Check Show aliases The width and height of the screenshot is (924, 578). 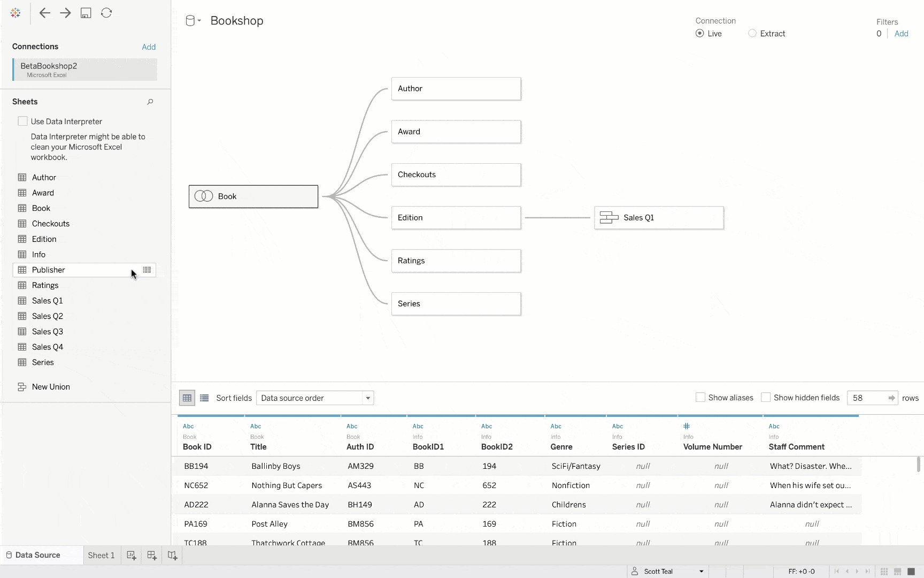point(700,397)
